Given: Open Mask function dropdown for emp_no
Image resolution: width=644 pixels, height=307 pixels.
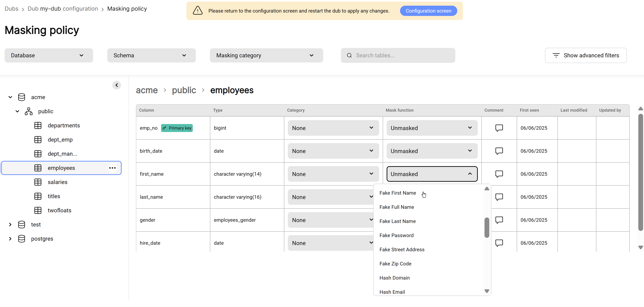Looking at the screenshot, I should [x=432, y=128].
